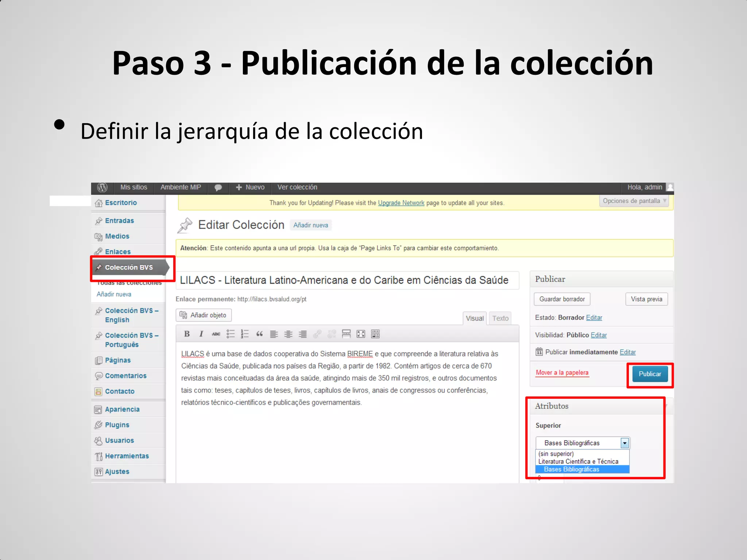Open Ambiente MIP in the admin bar
The height and width of the screenshot is (560, 747).
(x=181, y=187)
